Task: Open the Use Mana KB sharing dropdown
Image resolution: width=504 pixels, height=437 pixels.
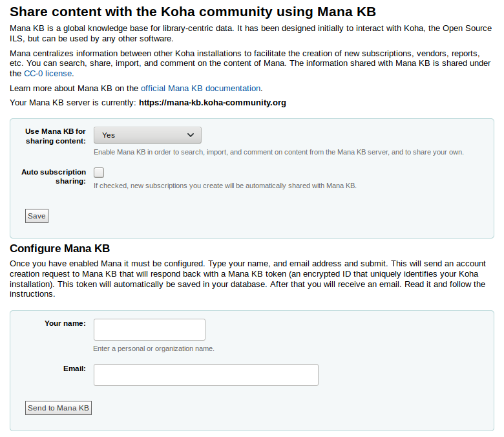Action: (x=147, y=135)
